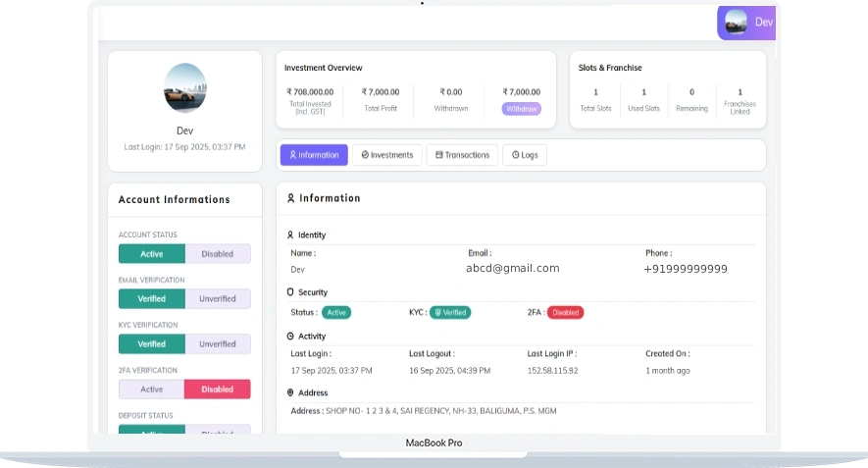Set account status to Disabled
The image size is (868, 468).
click(218, 254)
